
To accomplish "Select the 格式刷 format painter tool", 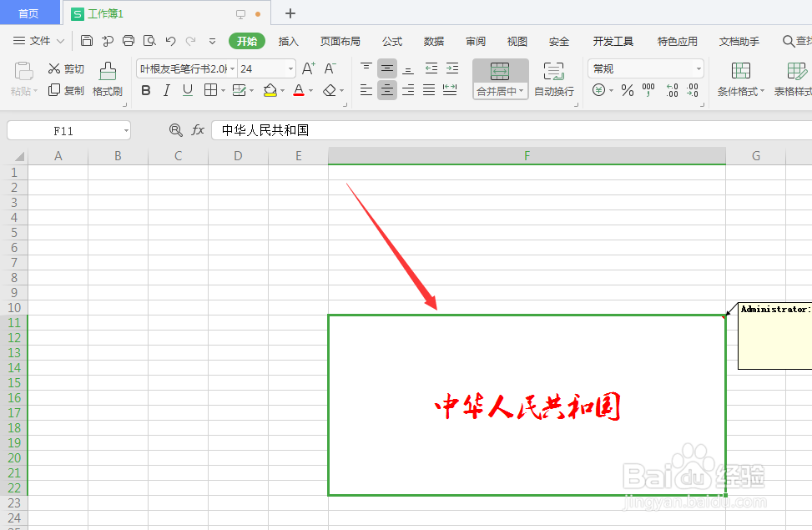I will tap(107, 79).
